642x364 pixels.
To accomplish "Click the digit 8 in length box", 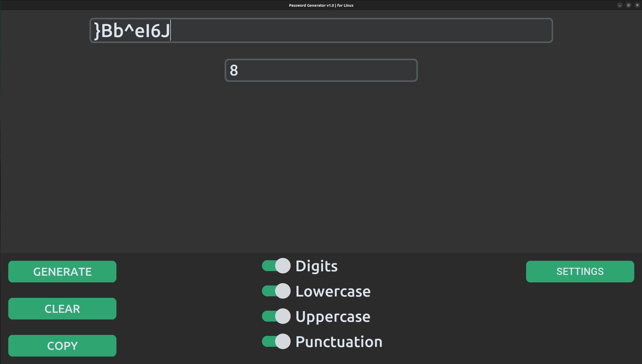I will (x=234, y=70).
